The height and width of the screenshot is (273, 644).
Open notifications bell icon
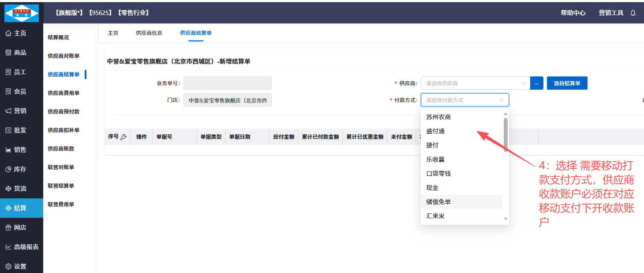[x=633, y=13]
